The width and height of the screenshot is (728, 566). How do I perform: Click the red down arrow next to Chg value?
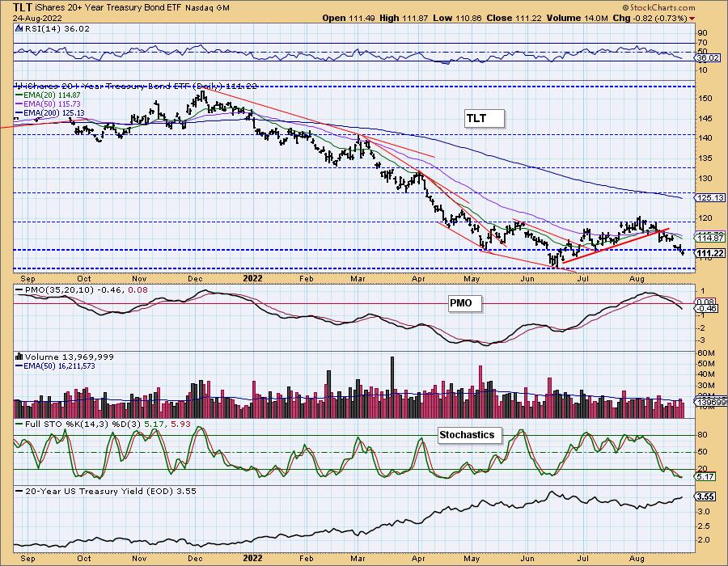click(x=692, y=19)
